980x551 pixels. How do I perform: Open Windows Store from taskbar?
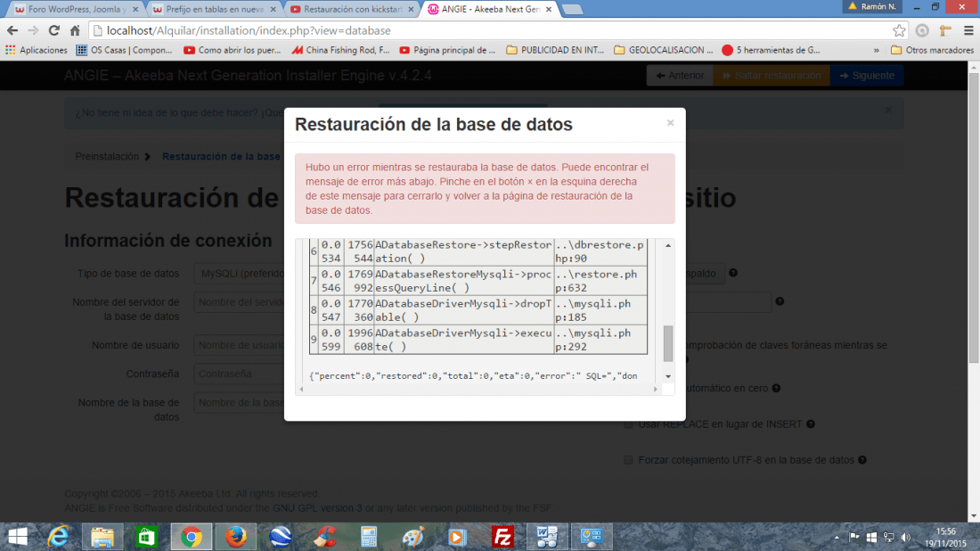click(x=147, y=537)
